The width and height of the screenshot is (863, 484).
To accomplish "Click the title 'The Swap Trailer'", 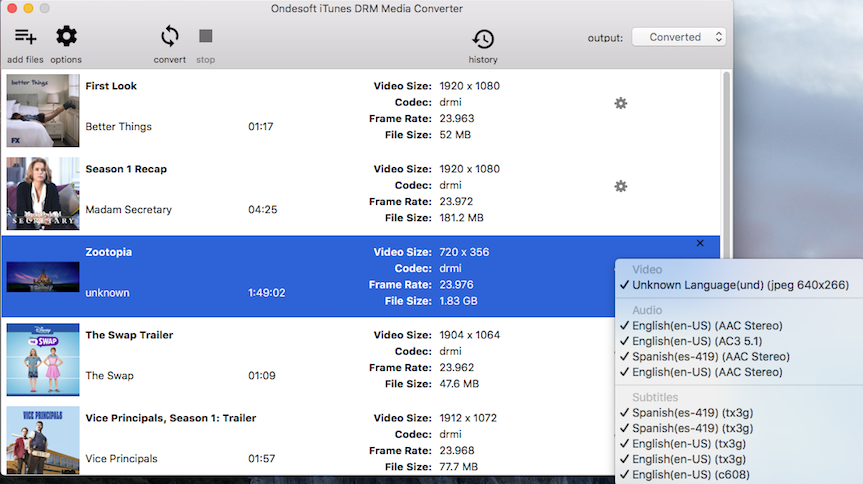I will [129, 335].
